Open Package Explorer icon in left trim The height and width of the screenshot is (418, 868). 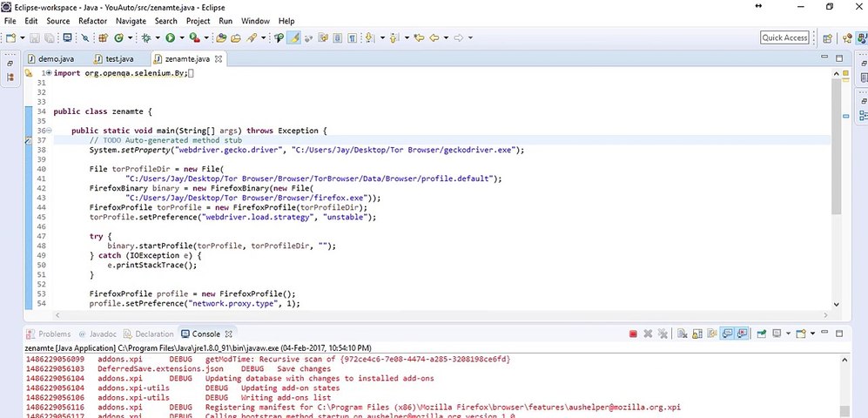(x=10, y=77)
